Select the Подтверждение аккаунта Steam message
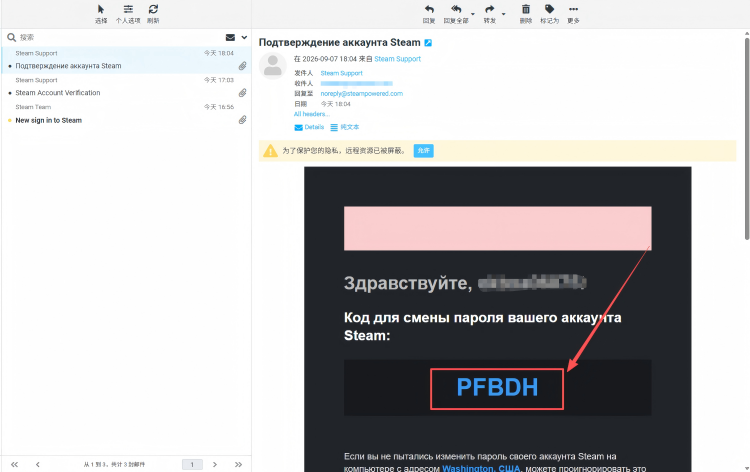750x472 pixels. 126,60
